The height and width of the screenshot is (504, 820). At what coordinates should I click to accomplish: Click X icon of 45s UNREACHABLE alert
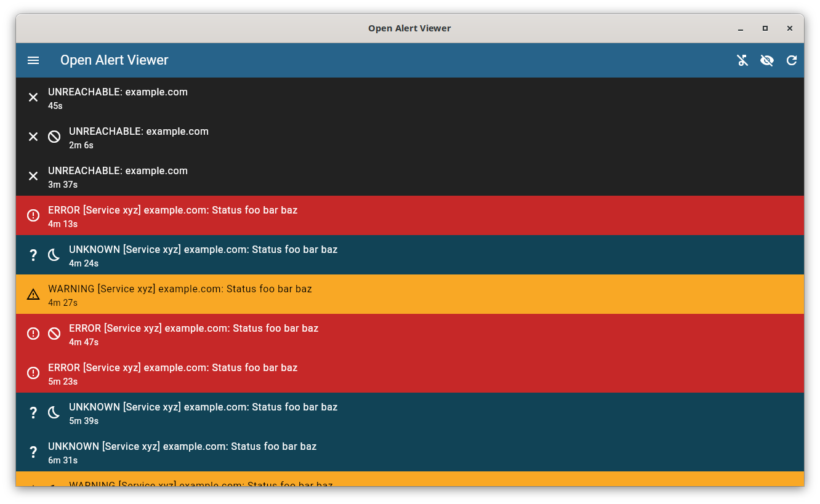(x=33, y=97)
